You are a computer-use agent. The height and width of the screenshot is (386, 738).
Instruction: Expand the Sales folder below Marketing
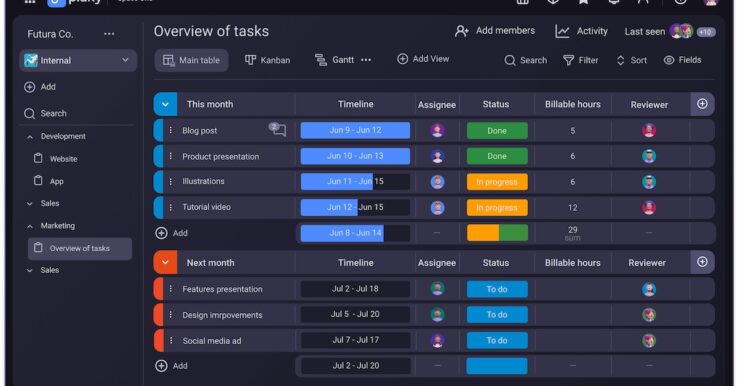click(x=30, y=271)
